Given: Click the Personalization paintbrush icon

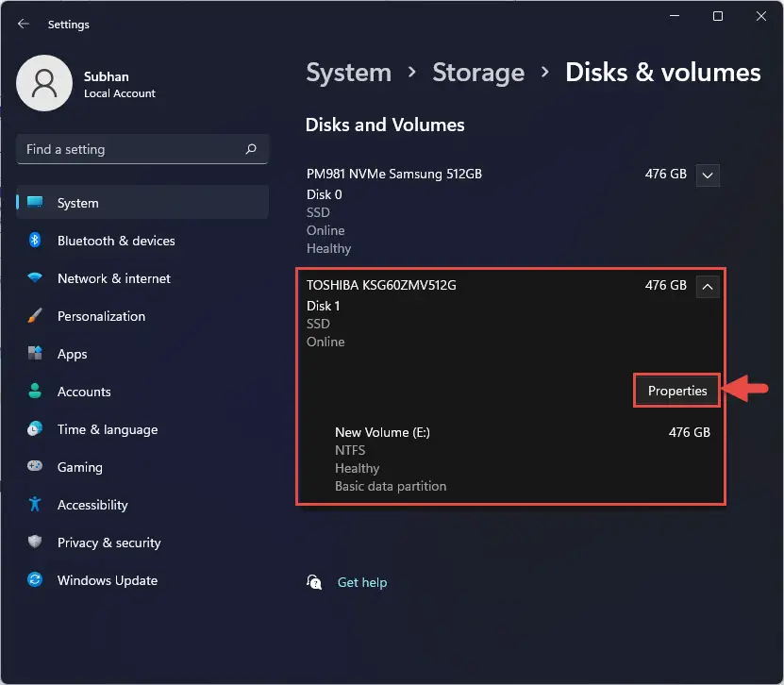Looking at the screenshot, I should (35, 315).
